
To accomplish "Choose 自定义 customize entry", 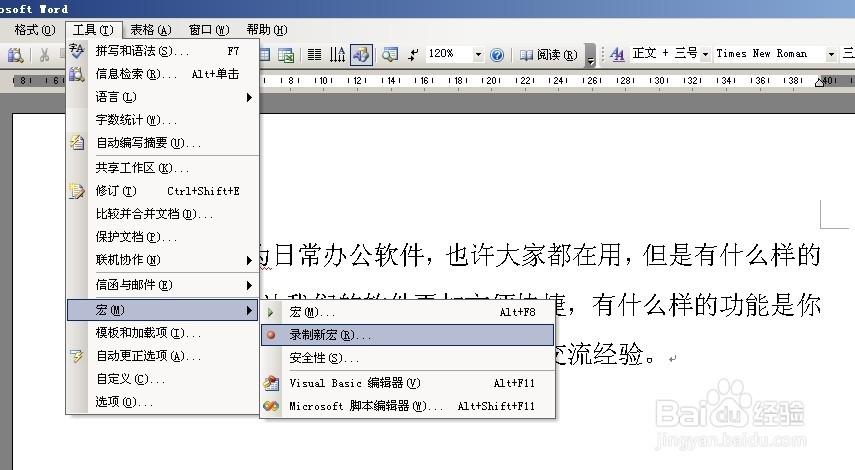I will point(162,378).
